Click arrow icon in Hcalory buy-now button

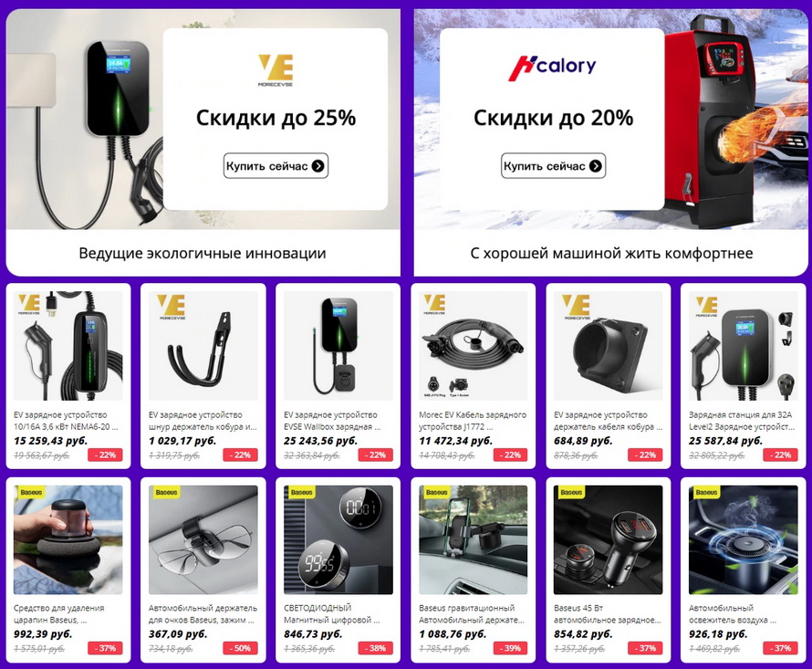[596, 166]
